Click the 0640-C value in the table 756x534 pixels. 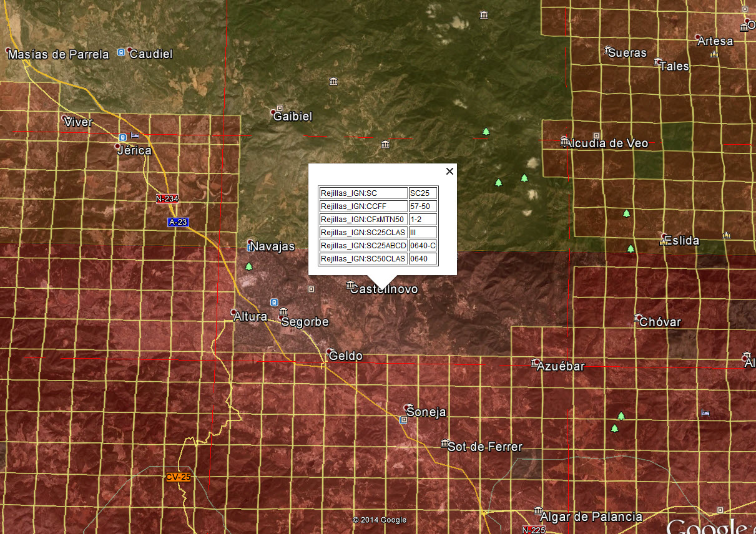(x=423, y=245)
